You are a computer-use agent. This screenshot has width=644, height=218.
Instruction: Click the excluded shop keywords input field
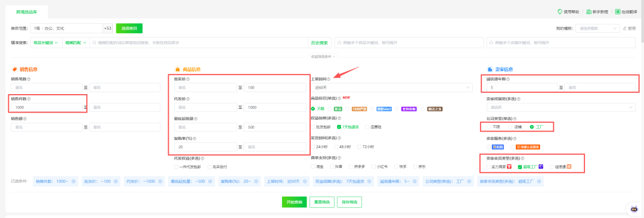pos(561,43)
